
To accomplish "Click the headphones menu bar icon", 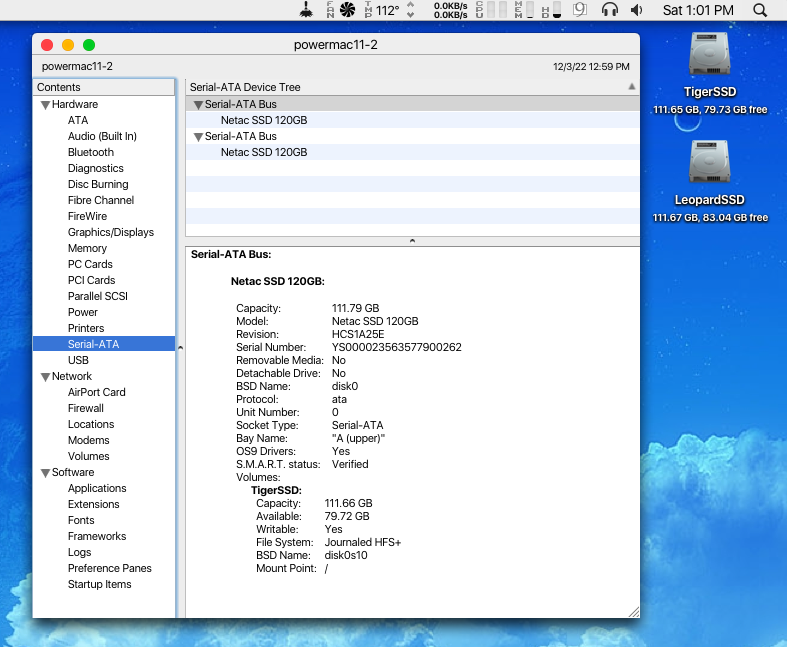I will click(609, 10).
